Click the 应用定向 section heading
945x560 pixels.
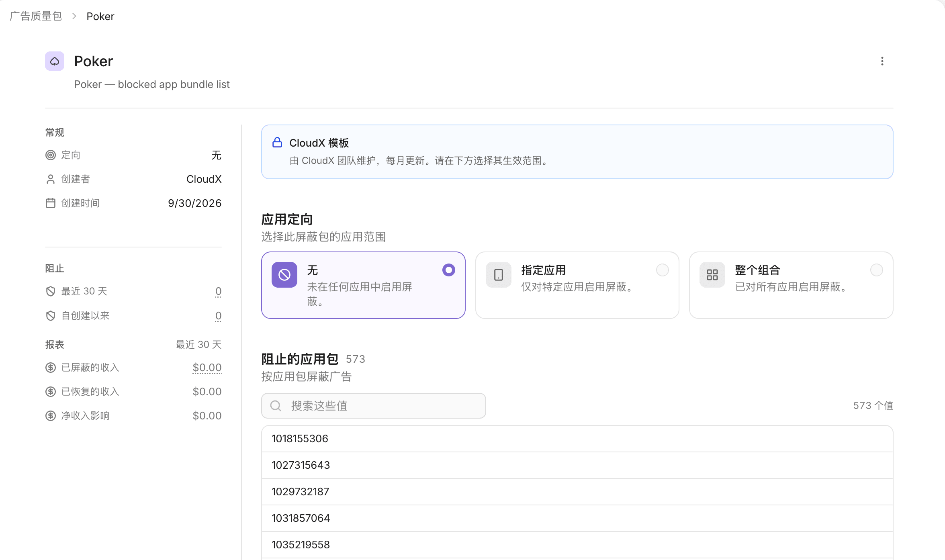pyautogui.click(x=287, y=219)
